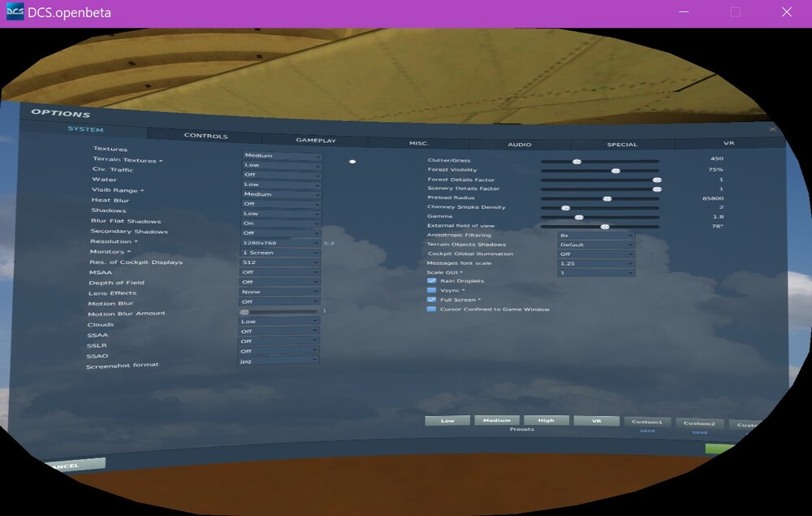Expand the Terrain Objects Shadows dropdown
Viewport: 812px width, 516px height.
click(x=596, y=245)
